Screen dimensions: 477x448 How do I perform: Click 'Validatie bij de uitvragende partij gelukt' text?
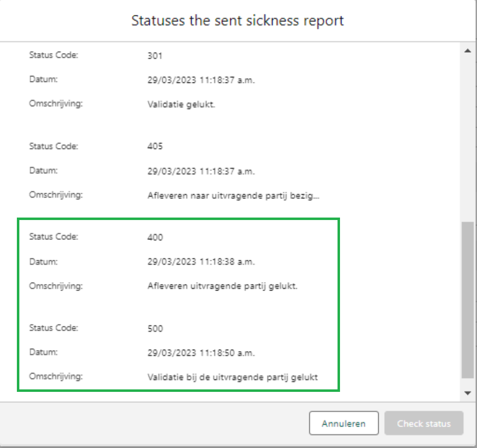pos(233,377)
